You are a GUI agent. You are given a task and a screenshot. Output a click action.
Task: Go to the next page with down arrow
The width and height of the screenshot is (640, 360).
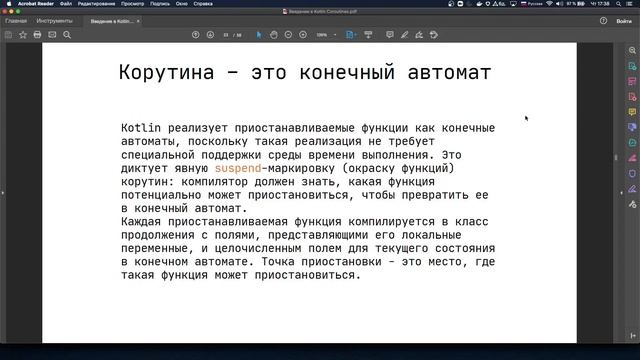pos(210,35)
